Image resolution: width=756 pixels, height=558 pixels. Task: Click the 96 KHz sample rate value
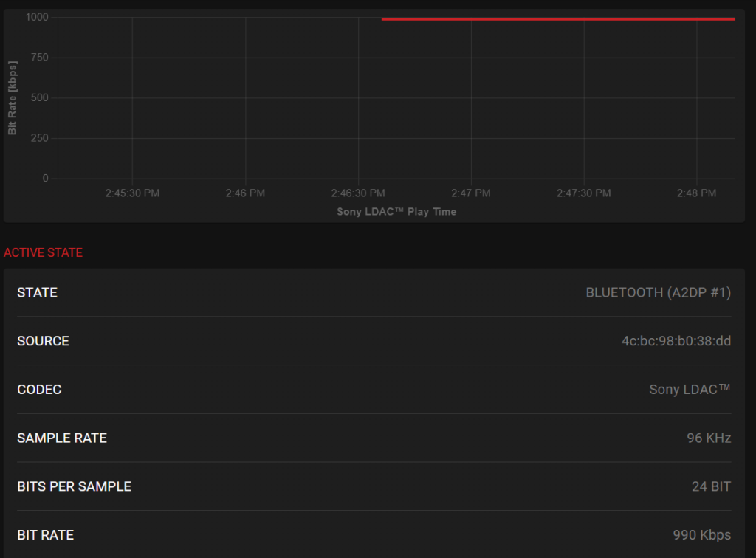[708, 438]
